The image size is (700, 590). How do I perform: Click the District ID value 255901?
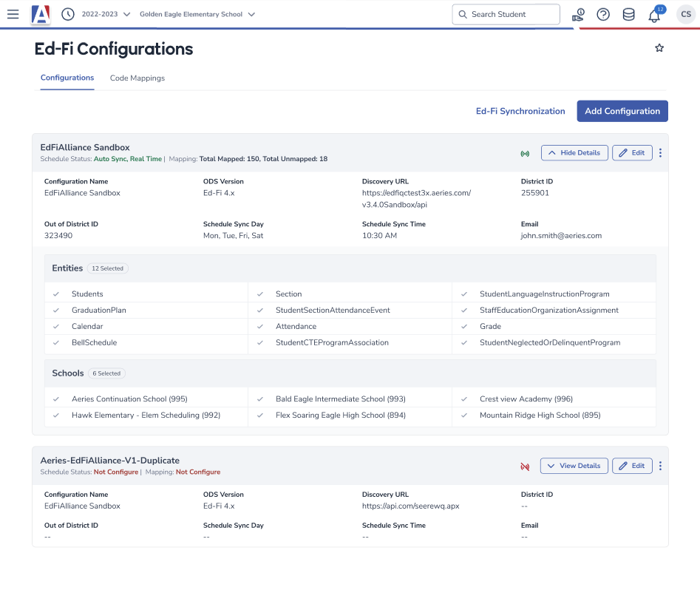535,193
